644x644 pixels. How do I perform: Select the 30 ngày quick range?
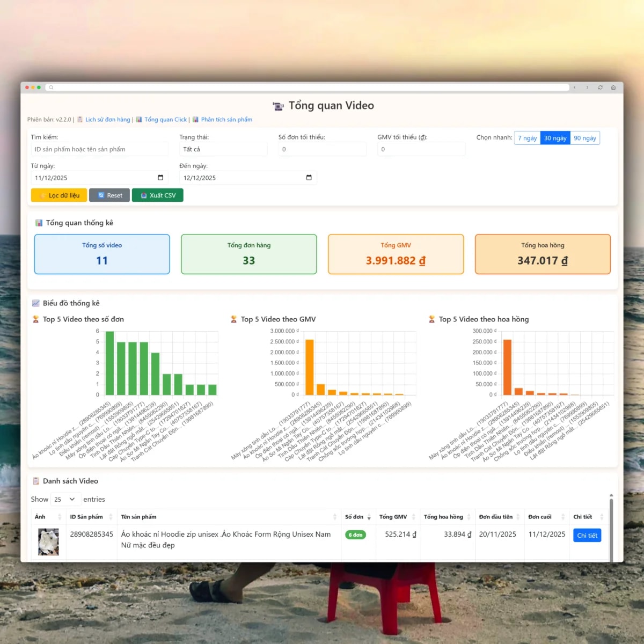[x=555, y=138]
